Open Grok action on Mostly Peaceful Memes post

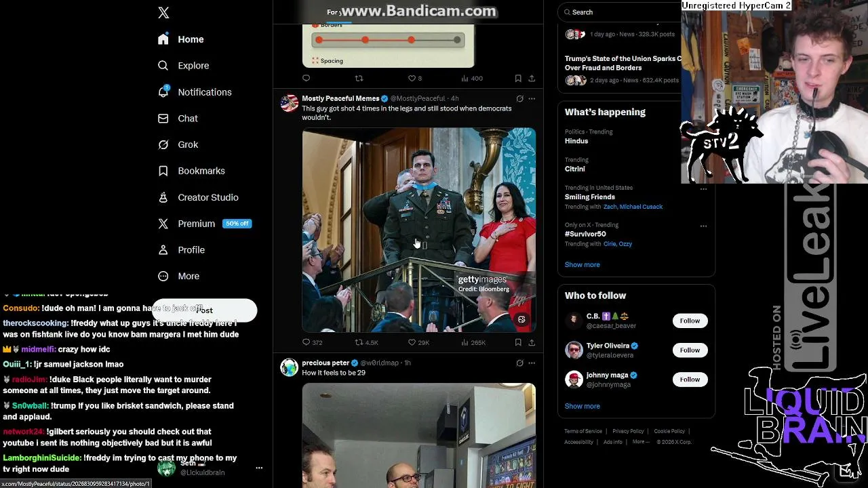[x=520, y=99]
